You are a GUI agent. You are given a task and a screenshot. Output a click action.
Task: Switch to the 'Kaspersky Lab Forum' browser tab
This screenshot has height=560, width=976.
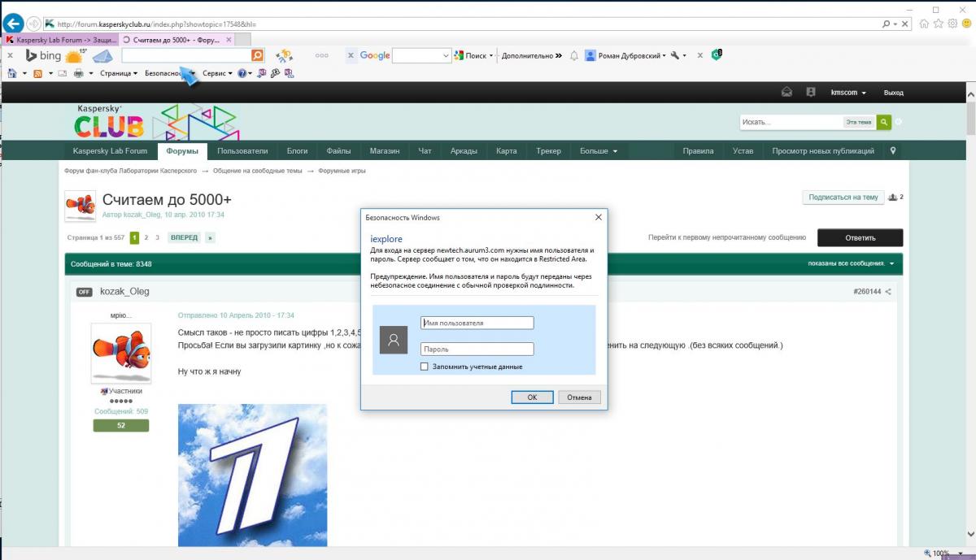point(61,39)
